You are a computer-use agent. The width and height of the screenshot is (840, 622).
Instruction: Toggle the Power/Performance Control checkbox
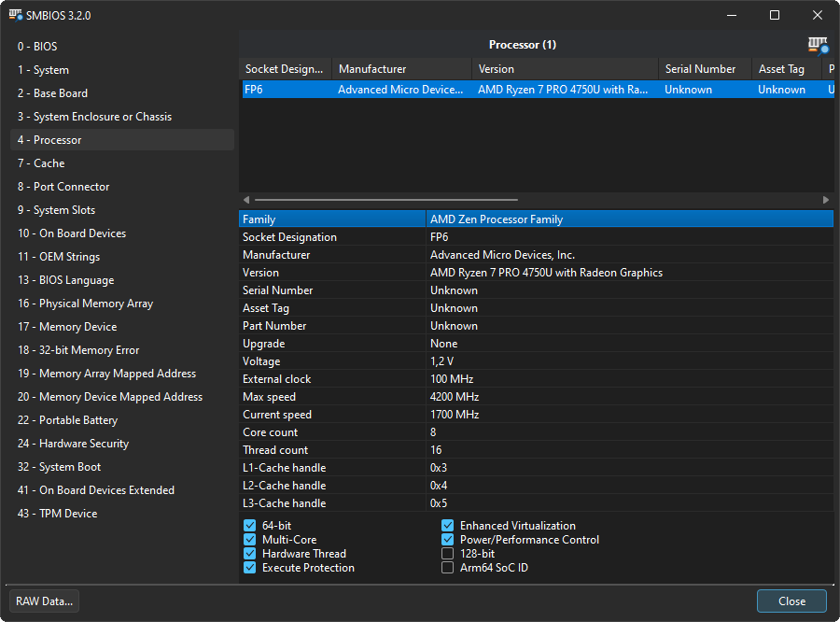447,540
